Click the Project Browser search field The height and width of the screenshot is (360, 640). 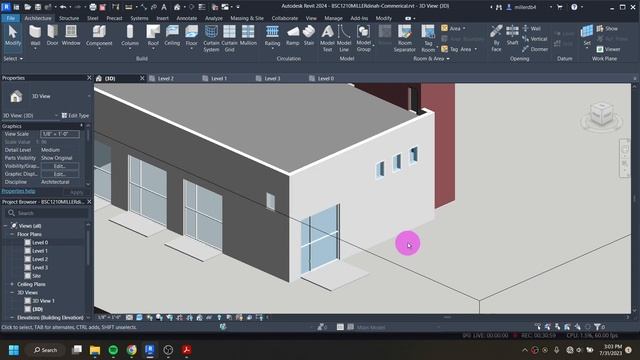click(47, 213)
